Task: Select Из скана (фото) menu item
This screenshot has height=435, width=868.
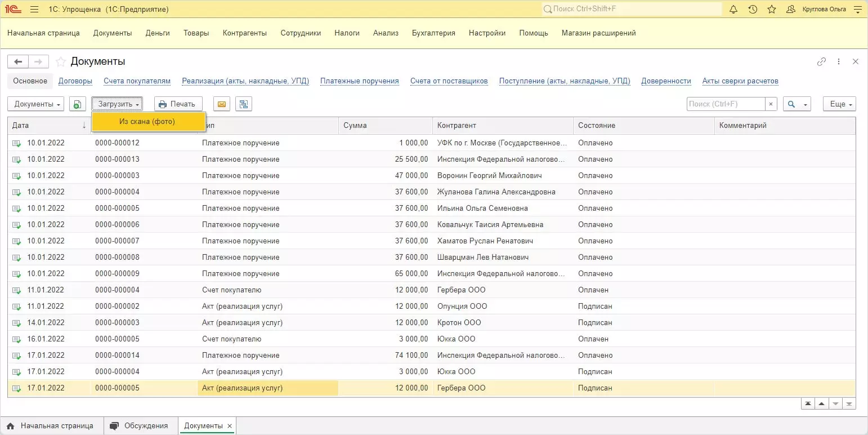Action: (x=147, y=122)
